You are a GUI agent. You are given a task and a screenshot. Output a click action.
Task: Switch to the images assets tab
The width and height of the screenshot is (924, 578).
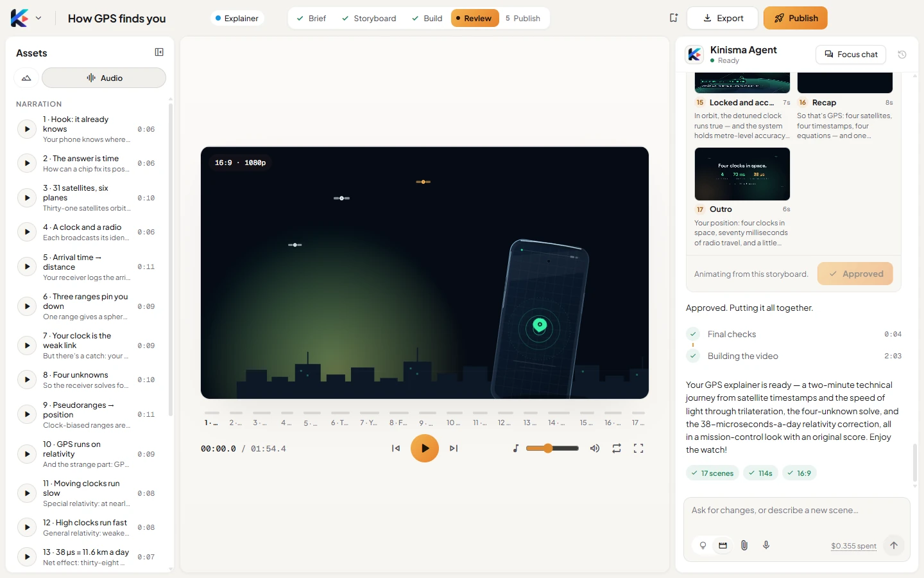click(x=26, y=78)
